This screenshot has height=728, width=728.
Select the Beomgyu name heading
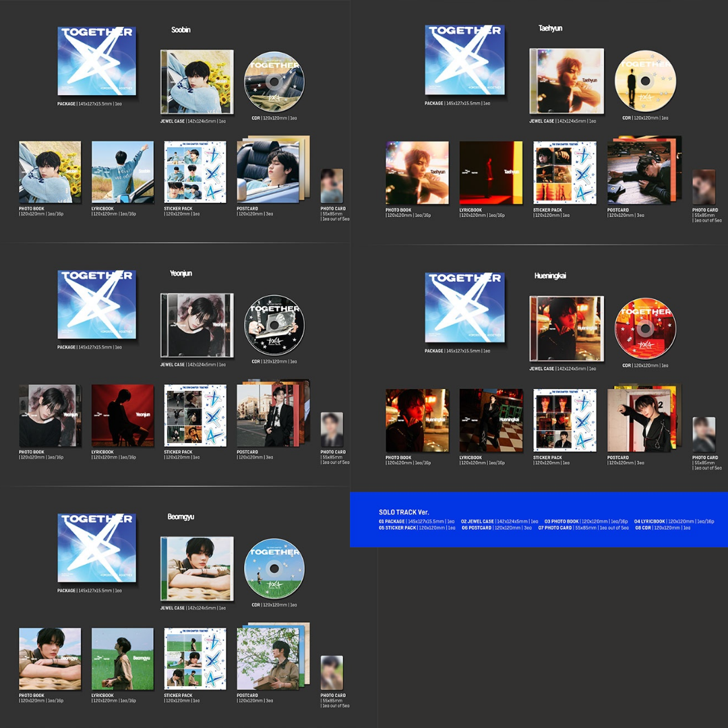click(x=181, y=517)
